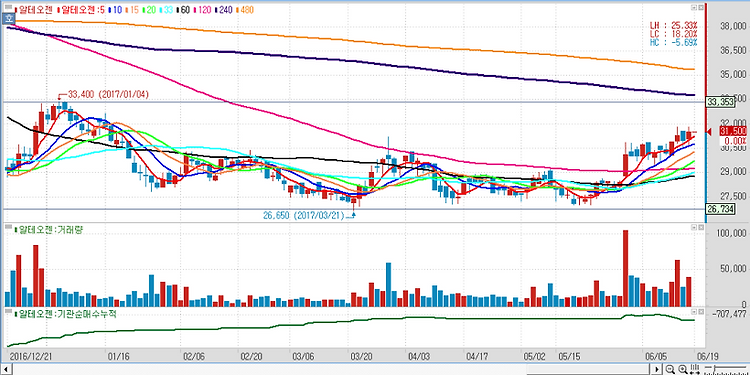The image size is (750, 375).
Task: Click the zoom out magnifier icon
Action: [x=670, y=369]
